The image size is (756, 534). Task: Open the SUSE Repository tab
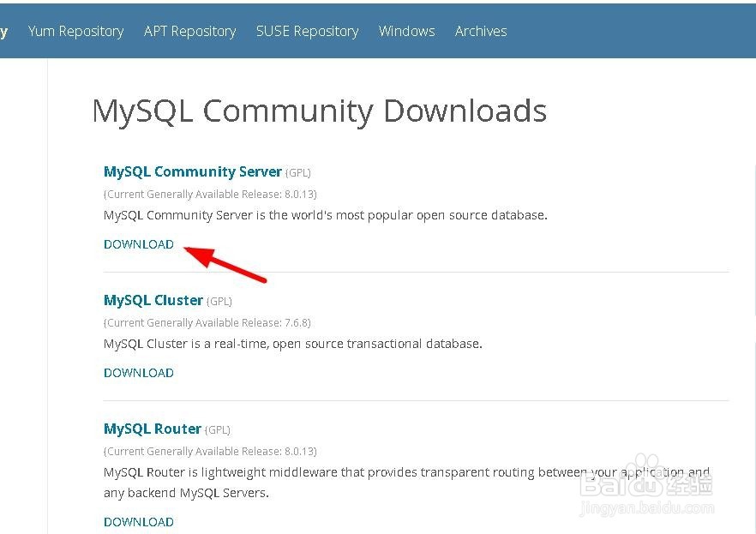(x=308, y=32)
